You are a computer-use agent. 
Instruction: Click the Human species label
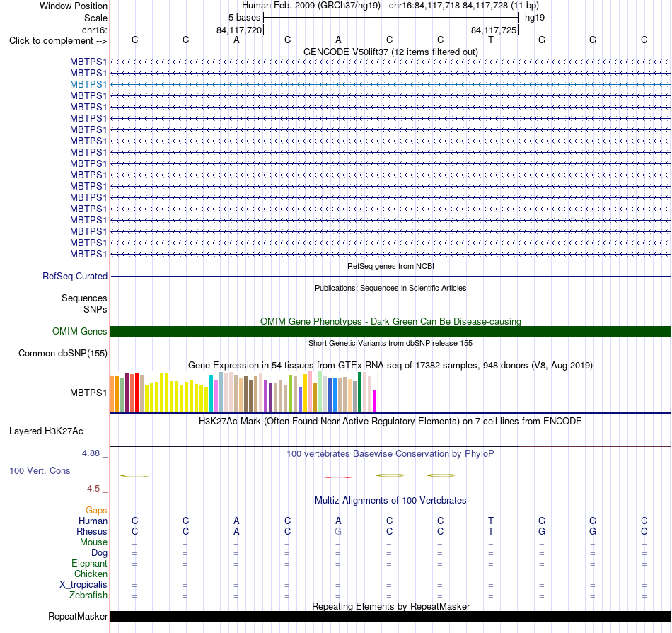[x=93, y=521]
